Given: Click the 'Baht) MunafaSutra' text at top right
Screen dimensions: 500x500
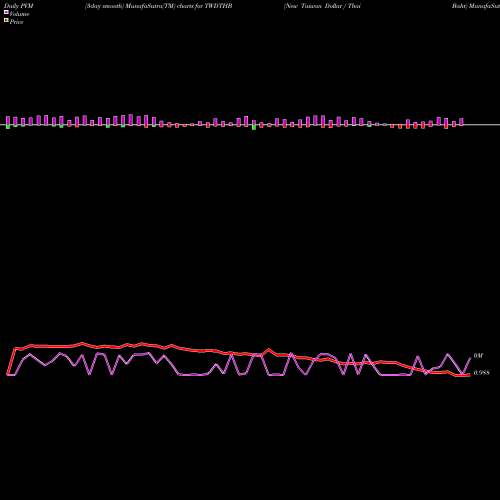Looking at the screenshot, I should coord(476,6).
